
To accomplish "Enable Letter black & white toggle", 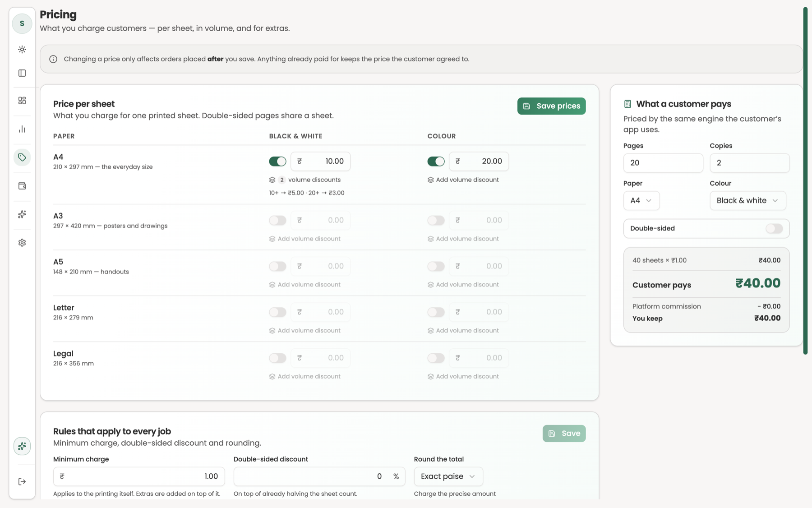I will coord(277,312).
